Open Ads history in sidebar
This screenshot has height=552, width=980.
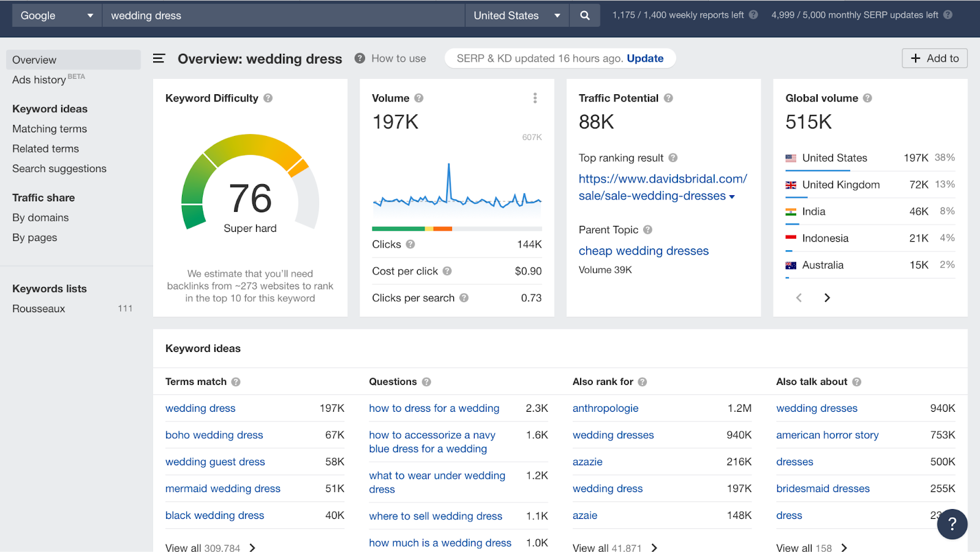(39, 80)
